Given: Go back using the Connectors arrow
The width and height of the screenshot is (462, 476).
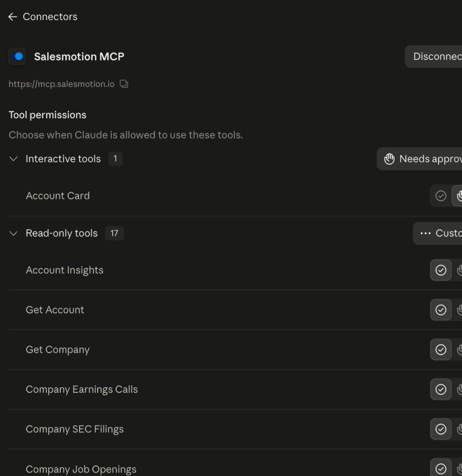Looking at the screenshot, I should (x=12, y=17).
